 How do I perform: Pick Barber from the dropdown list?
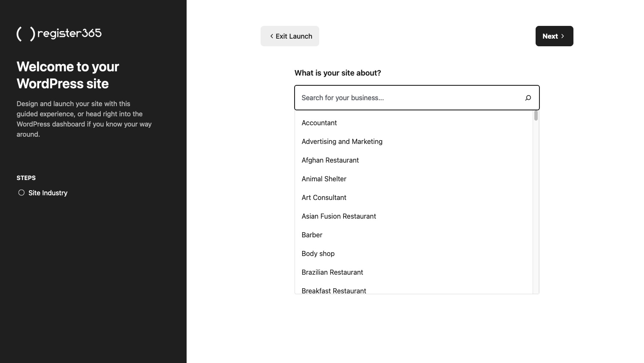[x=312, y=235]
